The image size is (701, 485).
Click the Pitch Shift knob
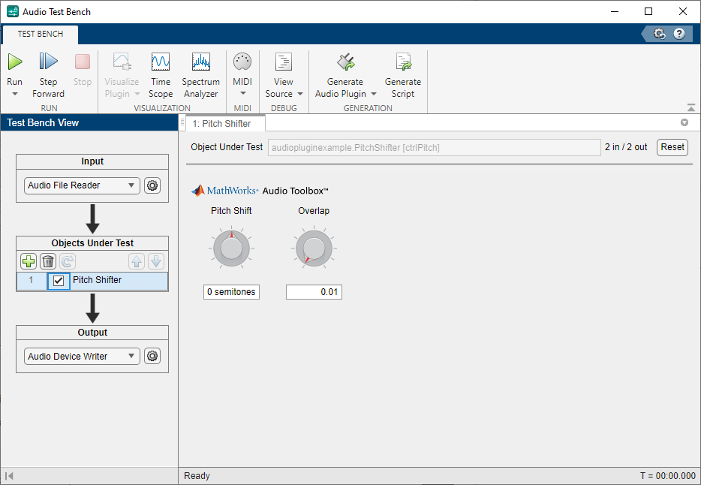[x=231, y=248]
